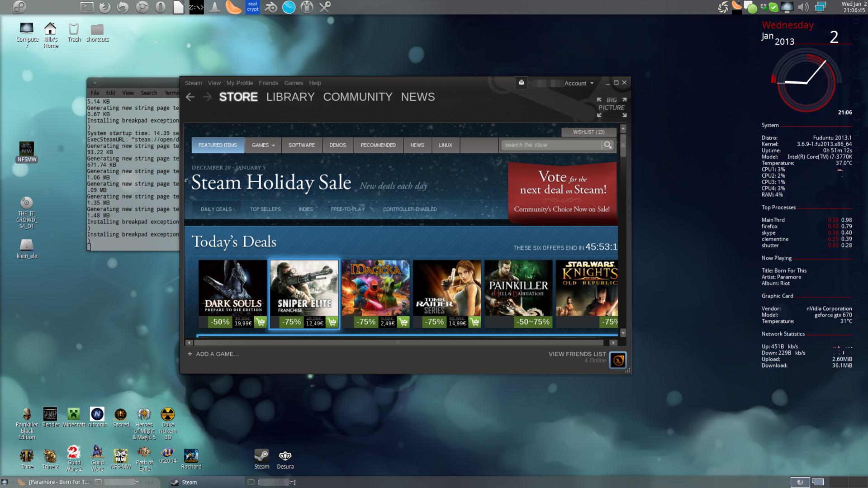This screenshot has height=488, width=868.
Task: Open FREE-TO-PLAY sale link
Action: click(x=348, y=209)
